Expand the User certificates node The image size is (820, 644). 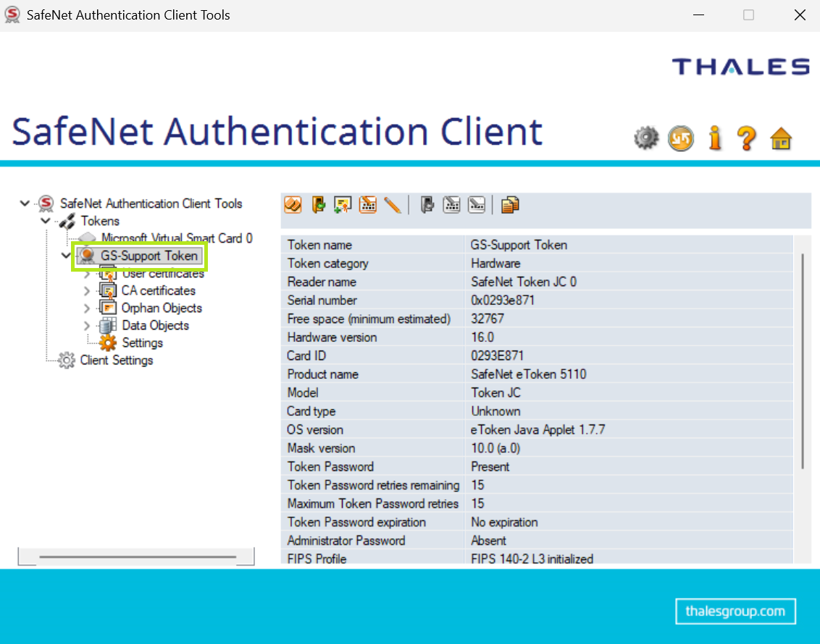87,274
